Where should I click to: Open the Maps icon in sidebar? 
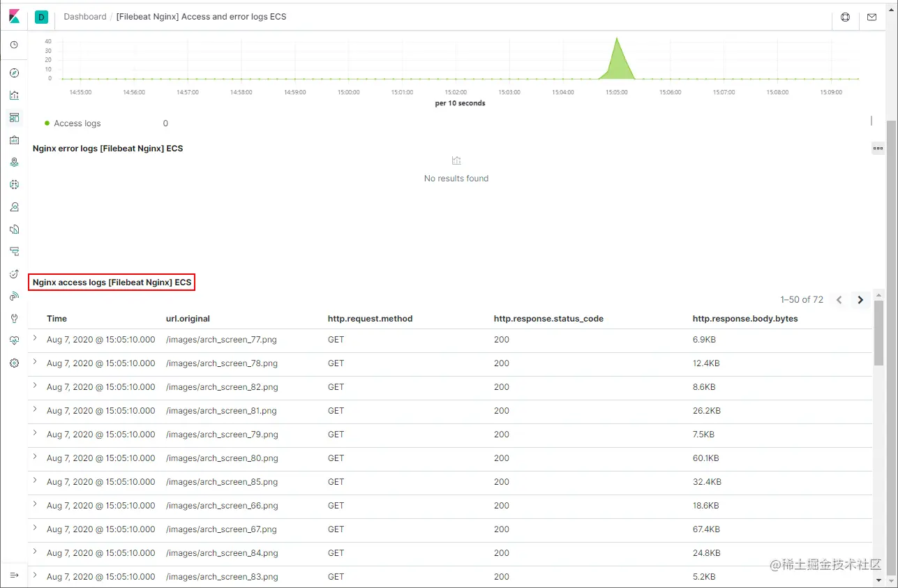[14, 163]
